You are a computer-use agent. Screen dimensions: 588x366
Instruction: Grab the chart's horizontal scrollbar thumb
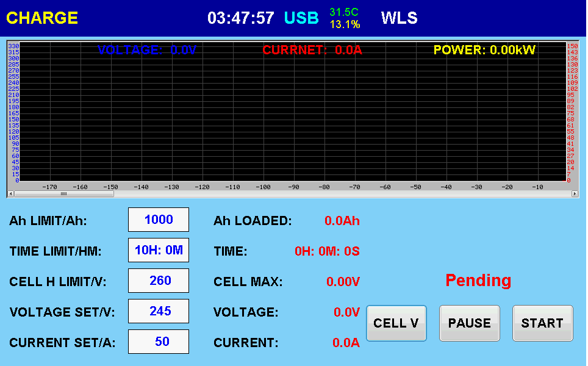(63, 194)
